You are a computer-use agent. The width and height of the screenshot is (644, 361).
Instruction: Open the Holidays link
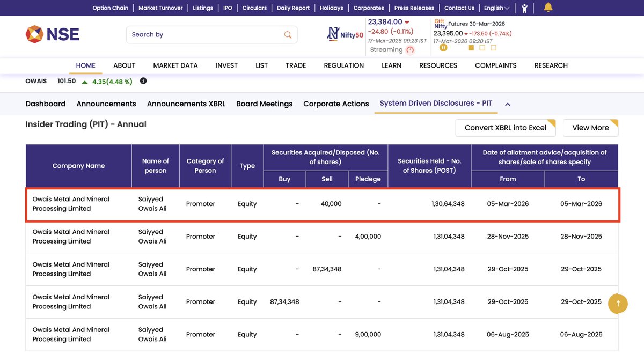pyautogui.click(x=331, y=8)
